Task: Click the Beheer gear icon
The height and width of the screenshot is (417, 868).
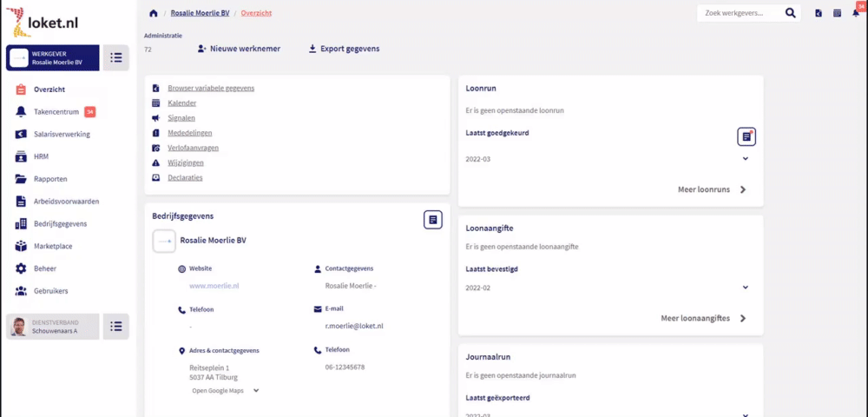Action: click(21, 268)
